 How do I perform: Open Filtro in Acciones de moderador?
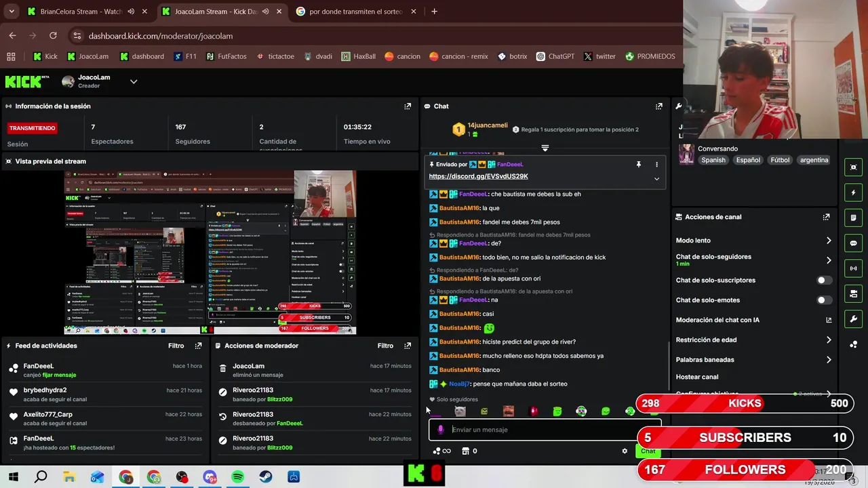385,346
